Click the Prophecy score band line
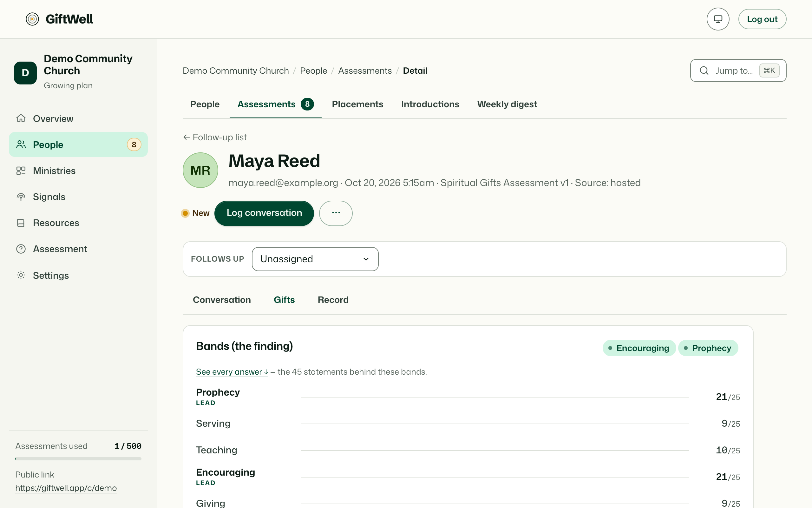 495,397
